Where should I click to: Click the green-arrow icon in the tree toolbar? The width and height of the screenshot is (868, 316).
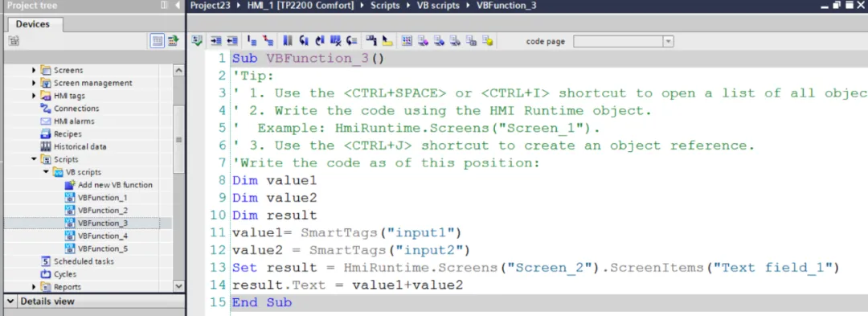tap(174, 40)
